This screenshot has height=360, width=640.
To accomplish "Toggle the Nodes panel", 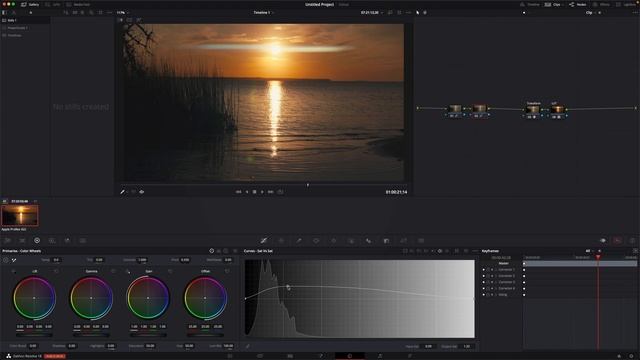I will tap(578, 4).
